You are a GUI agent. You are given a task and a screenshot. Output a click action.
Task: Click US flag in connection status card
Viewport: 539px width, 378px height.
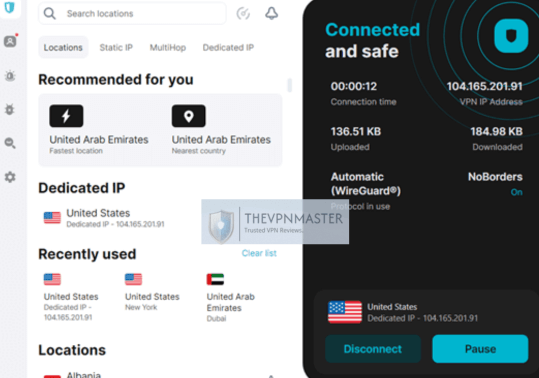click(x=345, y=312)
